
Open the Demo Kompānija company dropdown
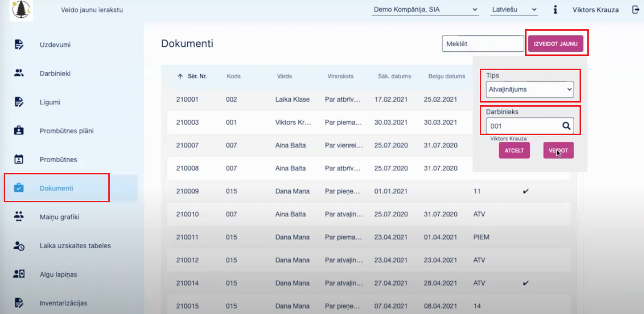(425, 10)
